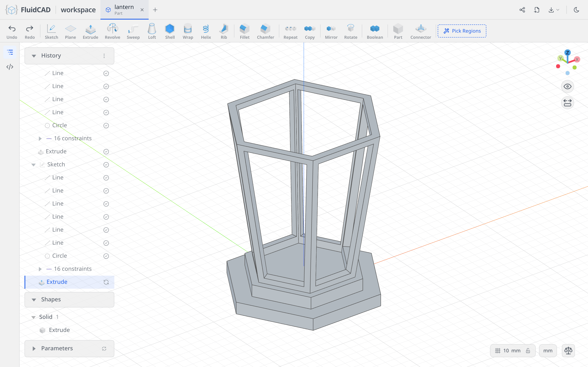Choose the Helix tool

tap(206, 31)
